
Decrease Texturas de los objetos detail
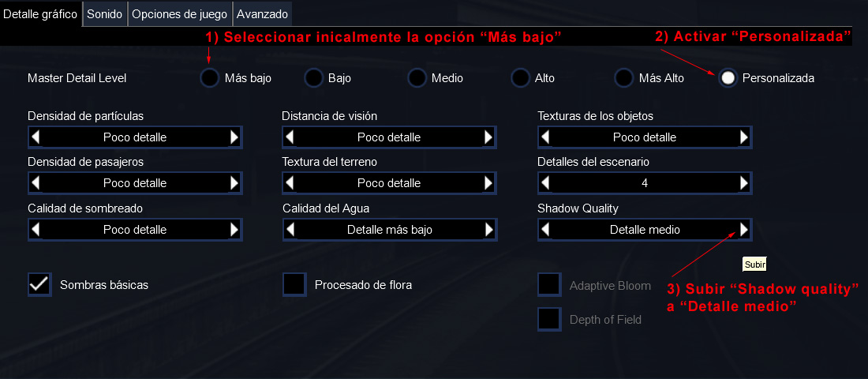[x=545, y=137]
